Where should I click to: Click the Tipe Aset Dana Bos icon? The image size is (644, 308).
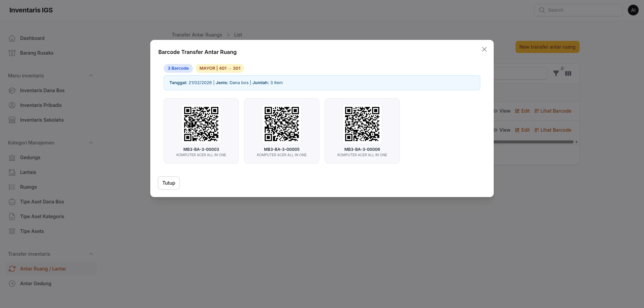tap(12, 202)
